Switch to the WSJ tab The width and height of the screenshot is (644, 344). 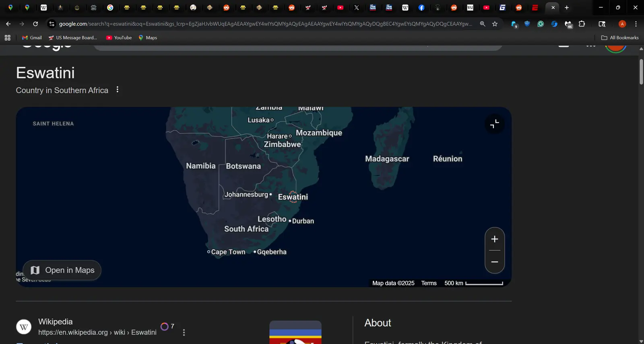coord(470,8)
